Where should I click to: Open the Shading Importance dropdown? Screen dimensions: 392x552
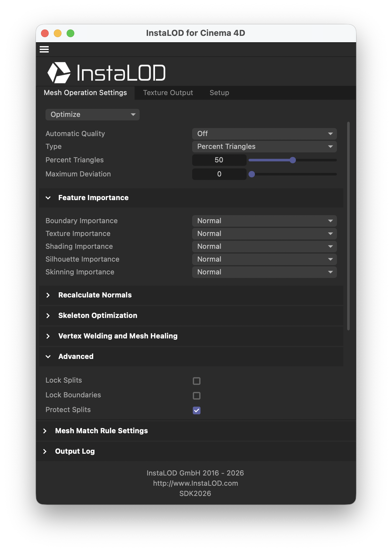click(x=265, y=247)
